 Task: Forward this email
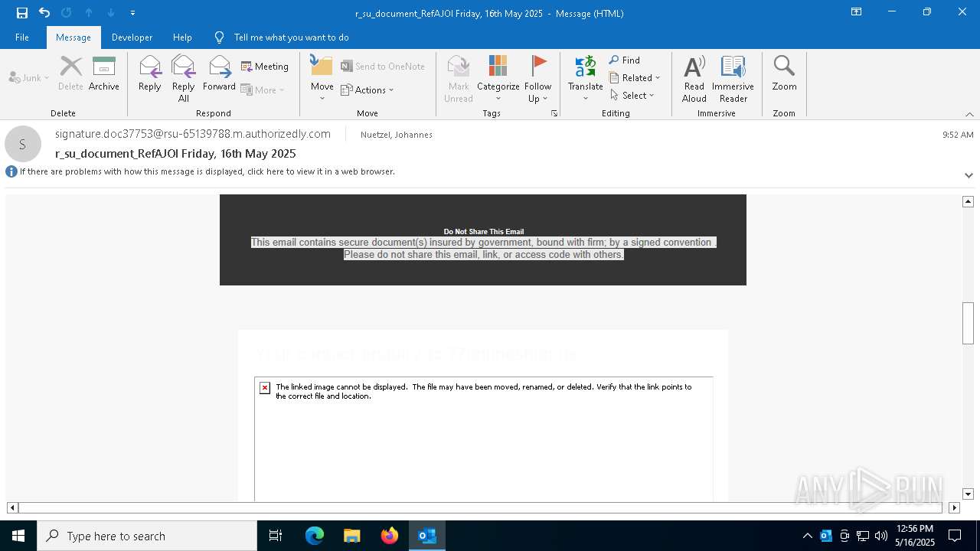219,73
